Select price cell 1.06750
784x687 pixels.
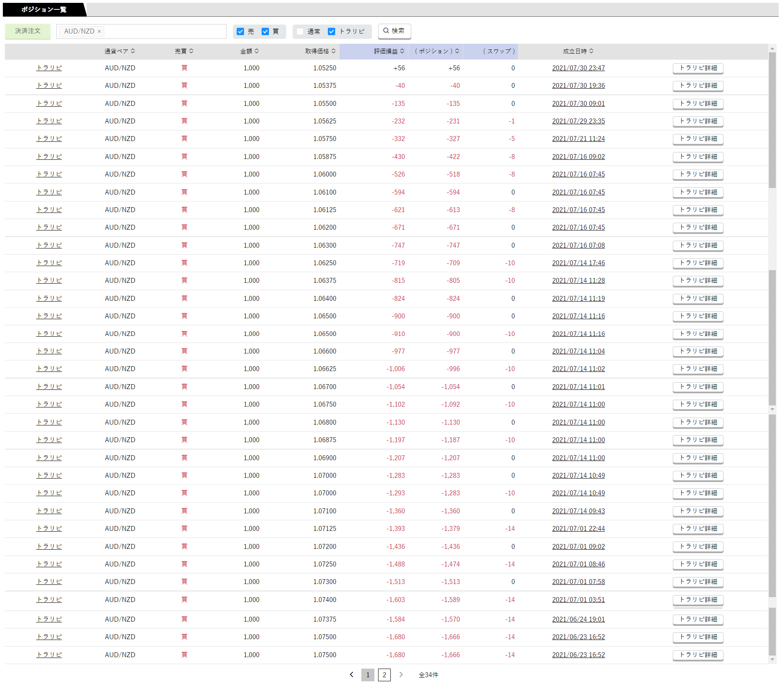click(x=325, y=404)
